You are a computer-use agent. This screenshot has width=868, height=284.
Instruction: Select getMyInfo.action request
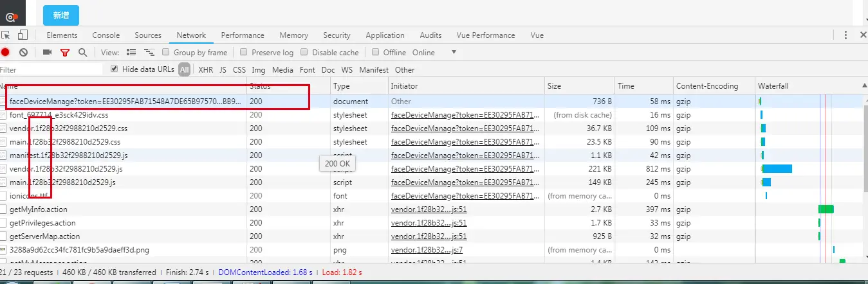[431, 209]
